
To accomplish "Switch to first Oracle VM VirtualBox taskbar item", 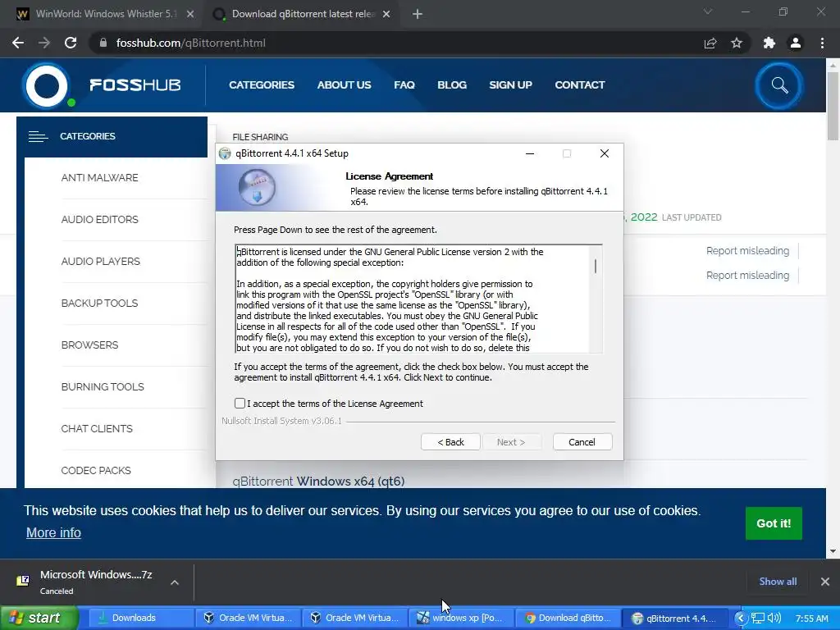I will (x=248, y=618).
